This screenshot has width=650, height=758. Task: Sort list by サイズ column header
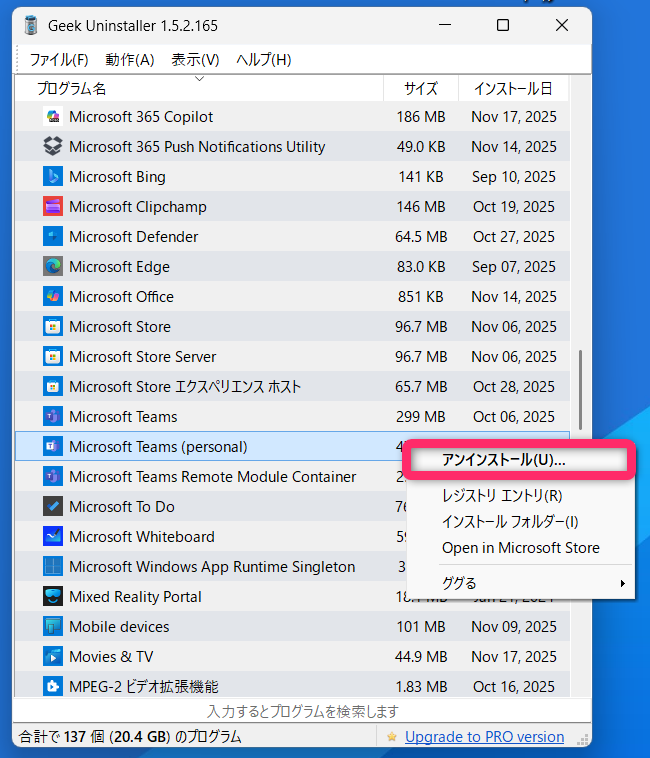point(420,89)
